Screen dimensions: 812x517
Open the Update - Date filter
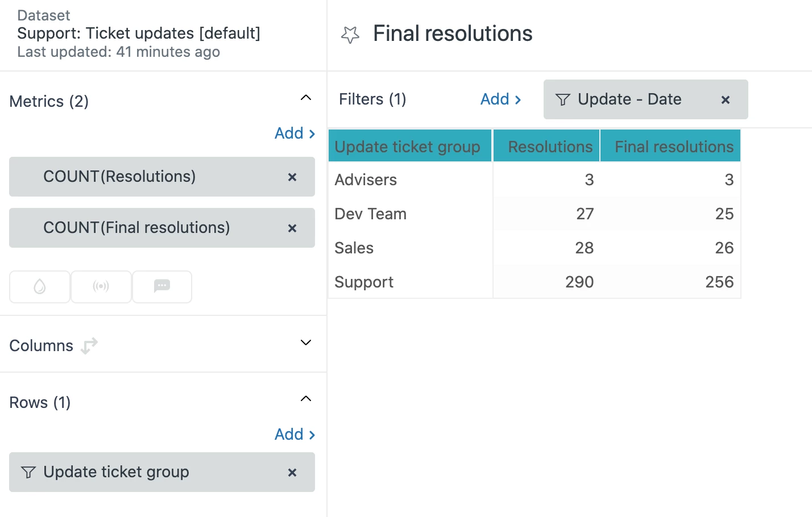click(x=629, y=99)
